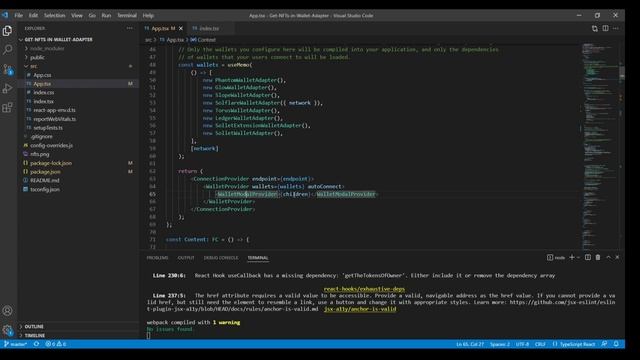
Task: Split the editor to the right
Action: point(605,28)
